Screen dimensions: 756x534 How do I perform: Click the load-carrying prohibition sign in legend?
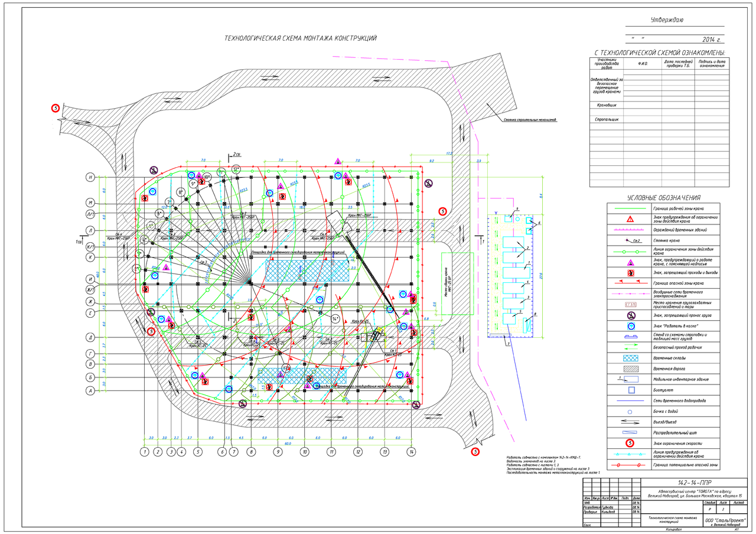pyautogui.click(x=630, y=315)
